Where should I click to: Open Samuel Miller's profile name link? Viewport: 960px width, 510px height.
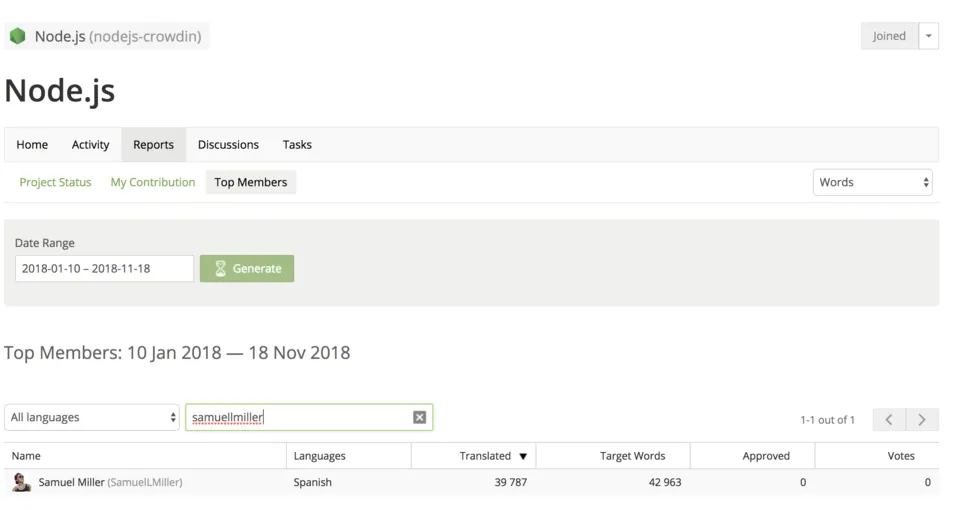pos(72,482)
